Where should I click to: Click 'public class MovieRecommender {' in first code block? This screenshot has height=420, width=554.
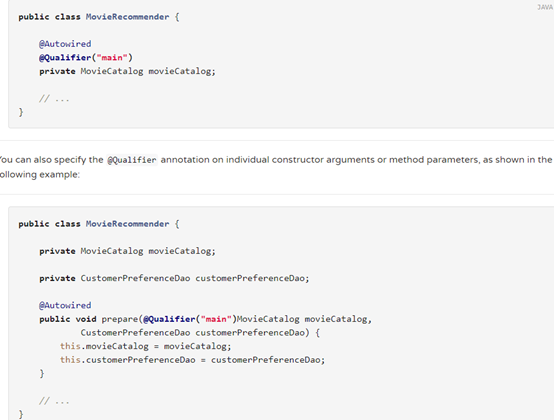coord(99,17)
